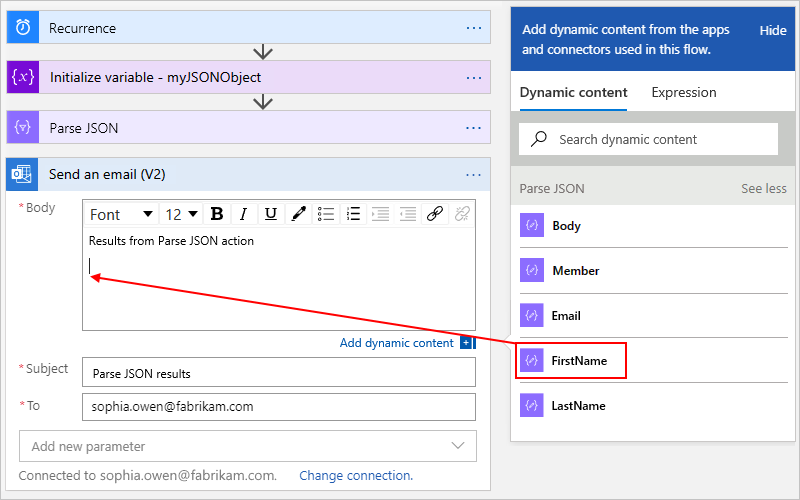Image resolution: width=800 pixels, height=500 pixels.
Task: Open the Font family dropdown
Action: [121, 214]
